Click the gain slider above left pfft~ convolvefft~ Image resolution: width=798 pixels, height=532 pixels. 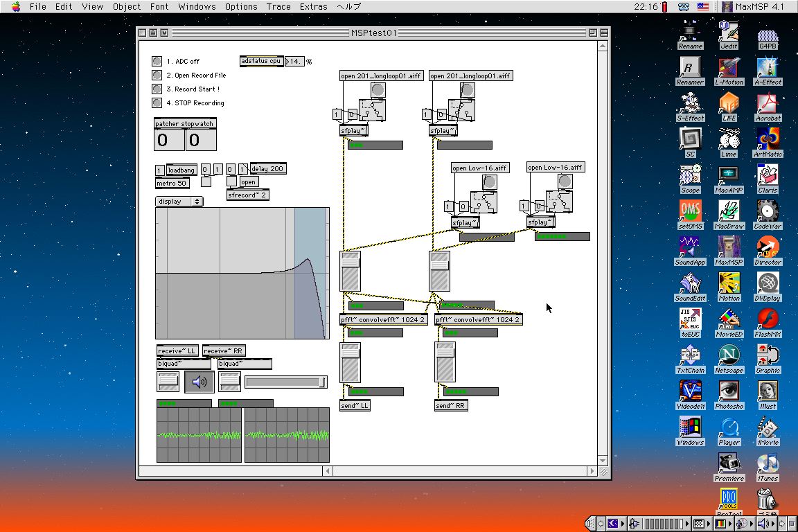[350, 272]
